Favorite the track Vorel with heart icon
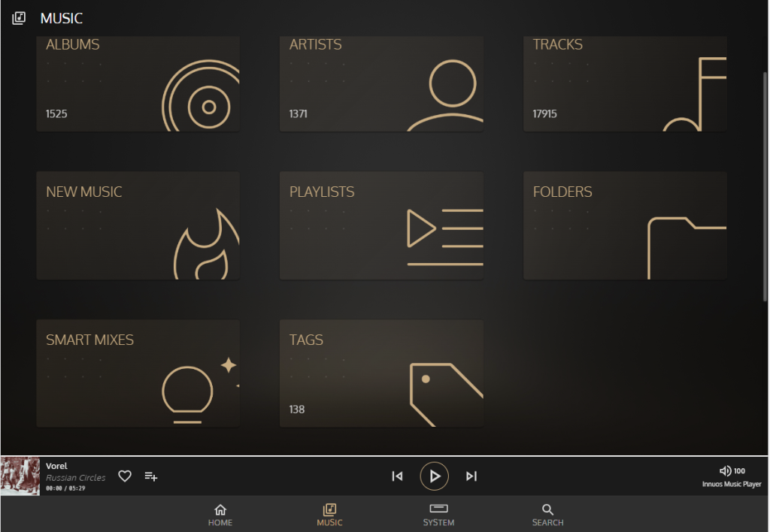770x532 pixels. [125, 476]
